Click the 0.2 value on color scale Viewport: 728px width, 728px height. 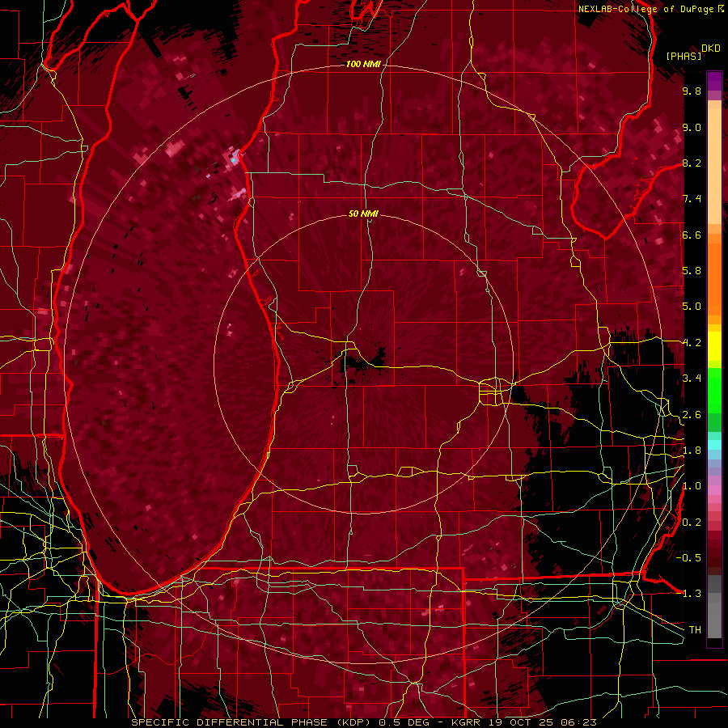point(692,523)
